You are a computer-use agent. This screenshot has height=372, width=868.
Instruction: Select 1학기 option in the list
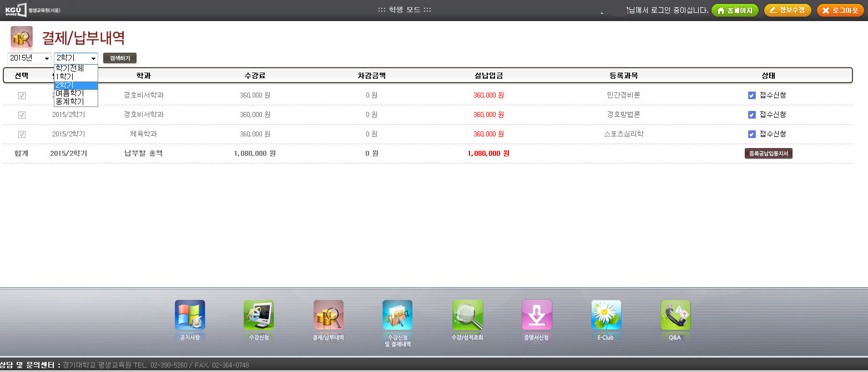pos(65,77)
